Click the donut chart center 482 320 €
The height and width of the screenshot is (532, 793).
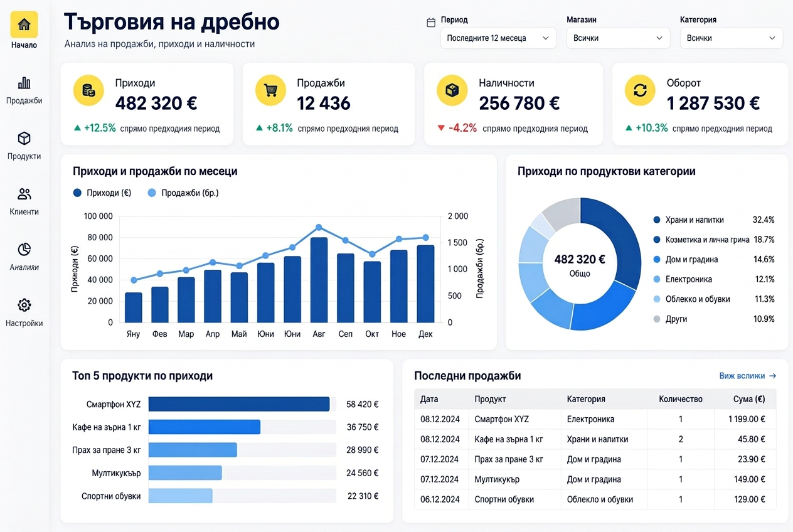point(580,259)
